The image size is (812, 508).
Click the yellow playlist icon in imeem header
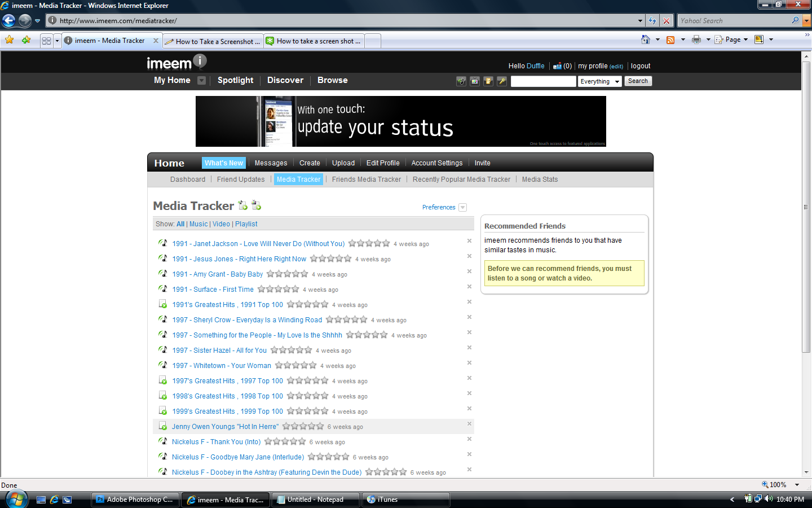point(488,81)
